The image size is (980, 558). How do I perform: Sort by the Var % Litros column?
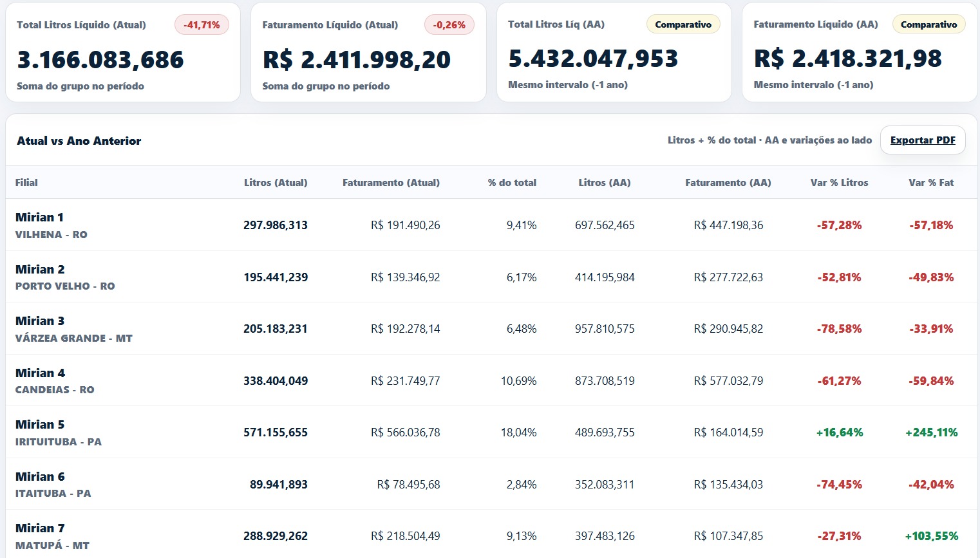coord(838,182)
